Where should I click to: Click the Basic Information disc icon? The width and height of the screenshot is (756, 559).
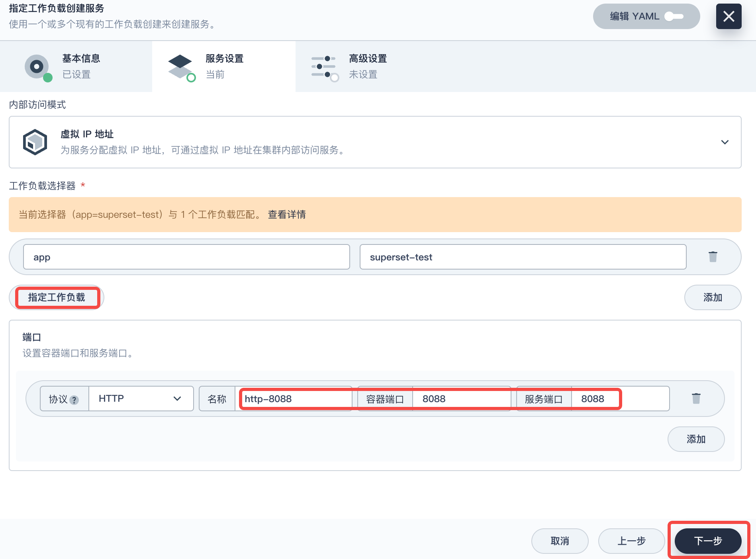pos(37,67)
